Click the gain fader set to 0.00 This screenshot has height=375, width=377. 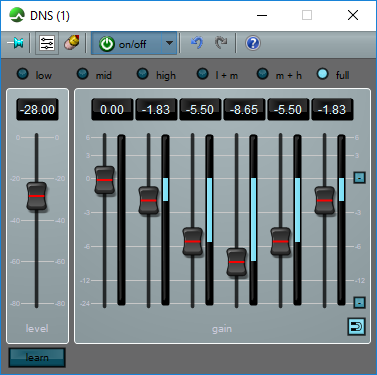105,180
